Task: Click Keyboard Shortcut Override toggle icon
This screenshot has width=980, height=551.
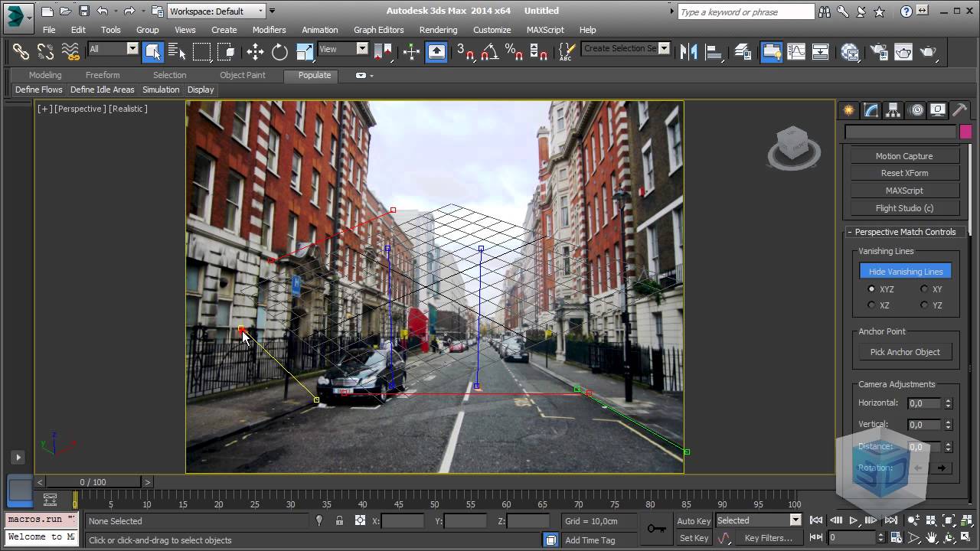Action: coord(436,51)
